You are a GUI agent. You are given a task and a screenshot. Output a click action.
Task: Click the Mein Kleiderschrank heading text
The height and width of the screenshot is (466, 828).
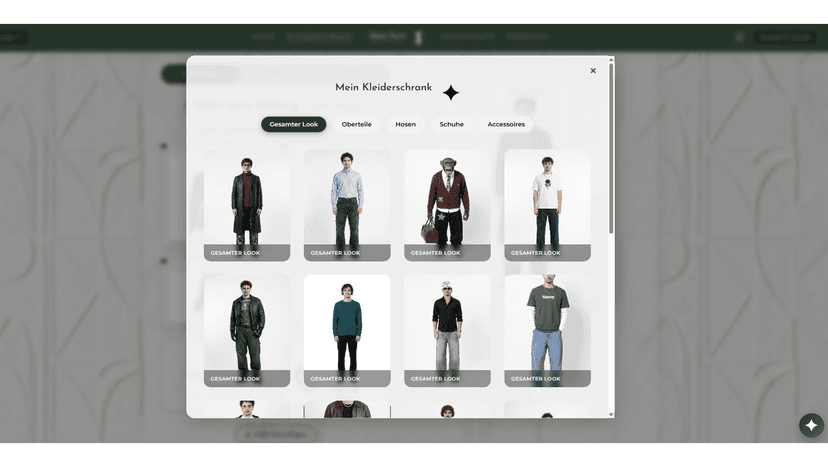383,87
